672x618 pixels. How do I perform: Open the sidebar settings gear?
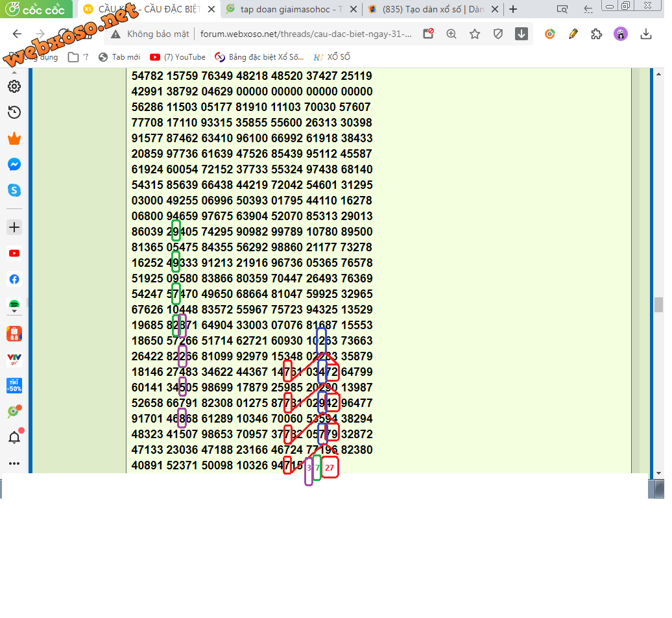point(14,86)
